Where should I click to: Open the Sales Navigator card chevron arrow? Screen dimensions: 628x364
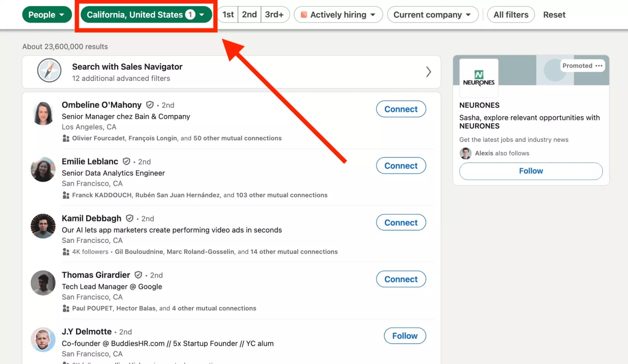tap(429, 72)
